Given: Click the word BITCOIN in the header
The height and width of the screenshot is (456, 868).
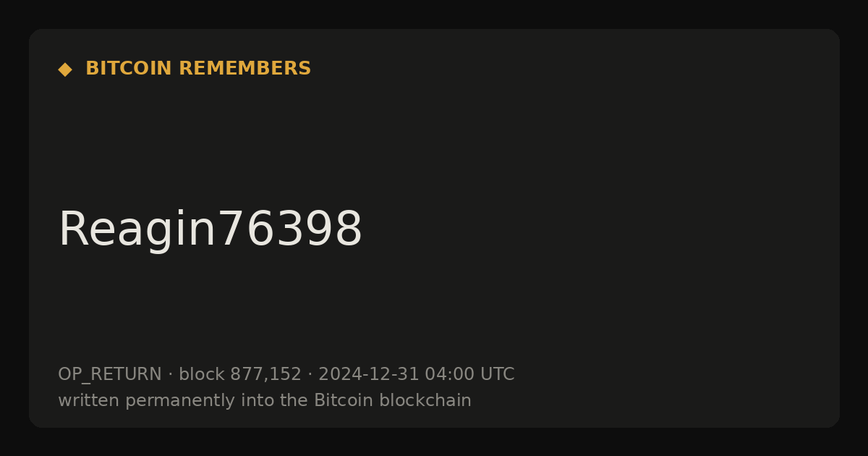Looking at the screenshot, I should point(129,69).
